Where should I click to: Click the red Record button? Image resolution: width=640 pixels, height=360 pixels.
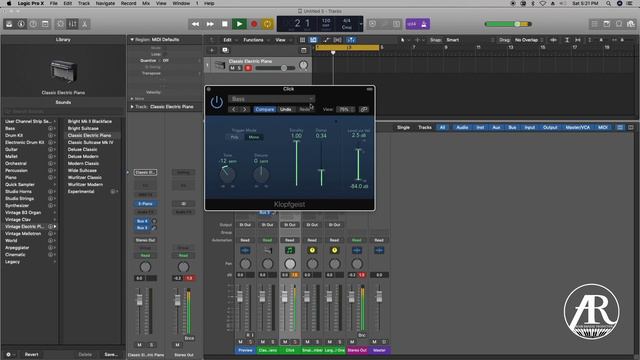click(254, 24)
